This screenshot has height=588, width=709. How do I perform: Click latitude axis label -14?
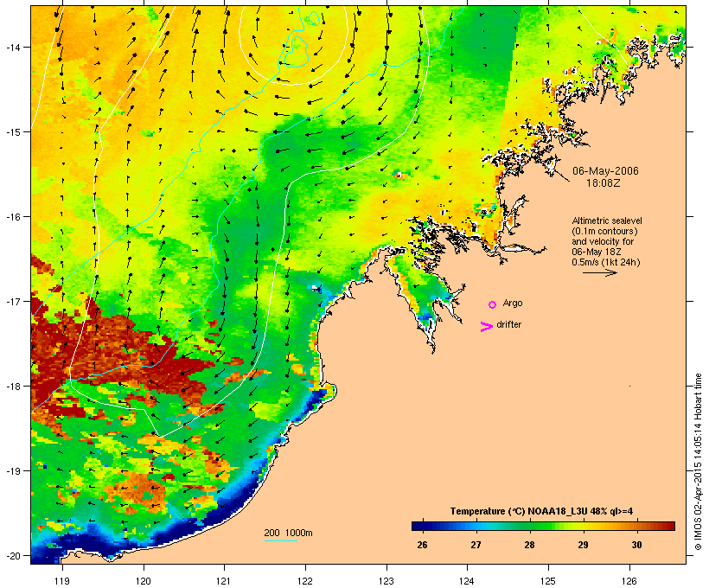click(x=12, y=47)
